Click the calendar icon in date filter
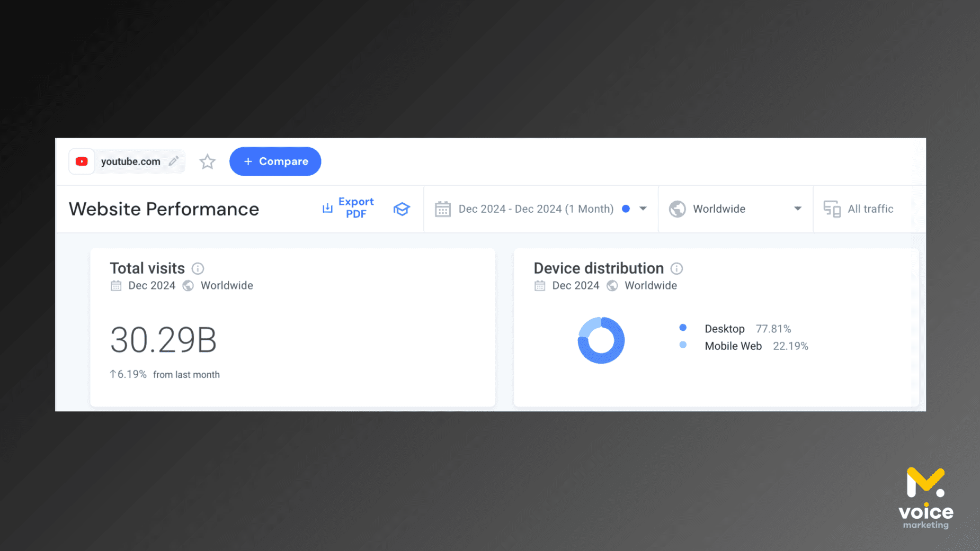This screenshot has width=980, height=551. point(443,209)
